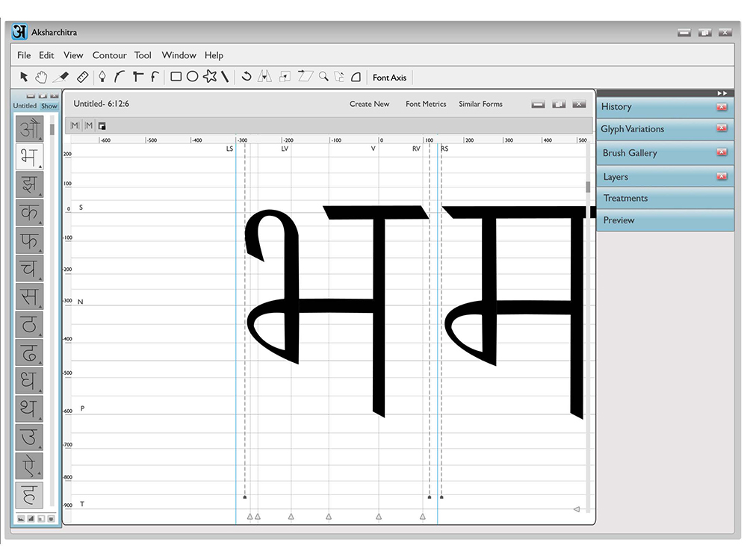Click Create New in glyph window

pyautogui.click(x=369, y=104)
